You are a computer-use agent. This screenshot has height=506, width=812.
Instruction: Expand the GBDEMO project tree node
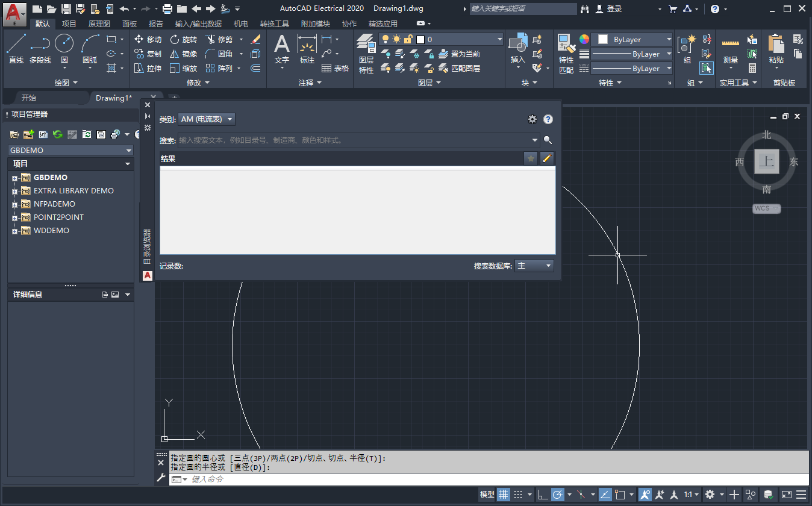point(15,178)
